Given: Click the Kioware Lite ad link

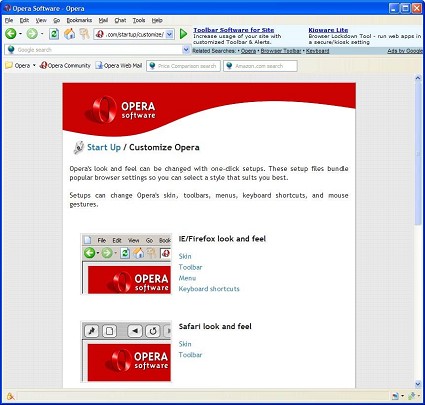Looking at the screenshot, I should tap(328, 30).
